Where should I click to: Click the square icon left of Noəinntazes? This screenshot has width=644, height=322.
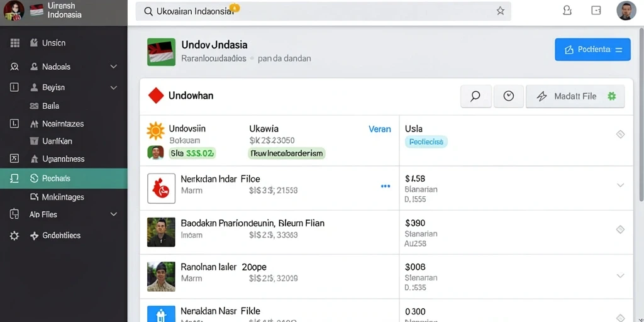pyautogui.click(x=14, y=123)
